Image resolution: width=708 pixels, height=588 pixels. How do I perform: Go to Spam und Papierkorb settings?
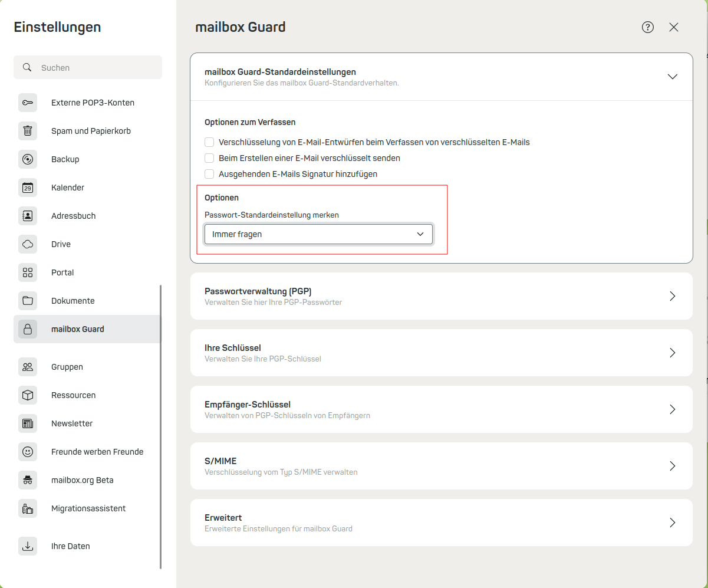(87, 131)
